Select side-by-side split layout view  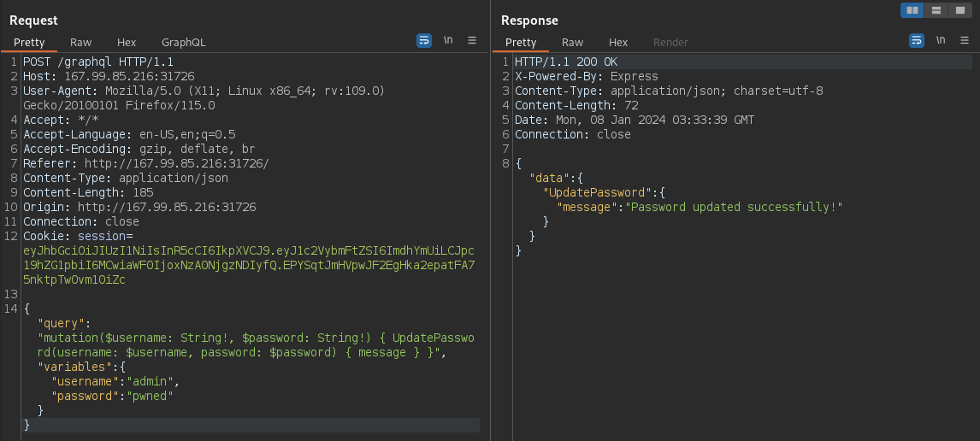[x=912, y=10]
